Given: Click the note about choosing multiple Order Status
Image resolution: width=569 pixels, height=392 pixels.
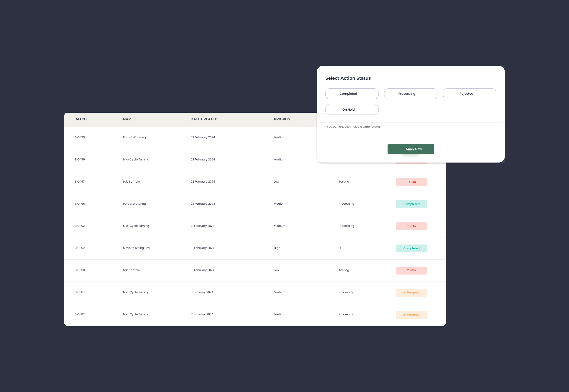Looking at the screenshot, I should (x=353, y=127).
